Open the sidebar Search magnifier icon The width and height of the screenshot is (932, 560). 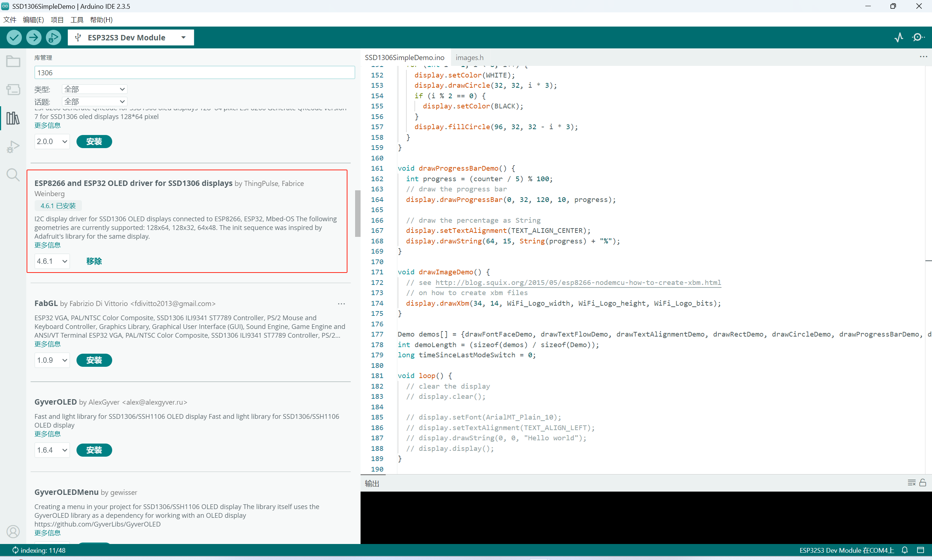pyautogui.click(x=13, y=175)
